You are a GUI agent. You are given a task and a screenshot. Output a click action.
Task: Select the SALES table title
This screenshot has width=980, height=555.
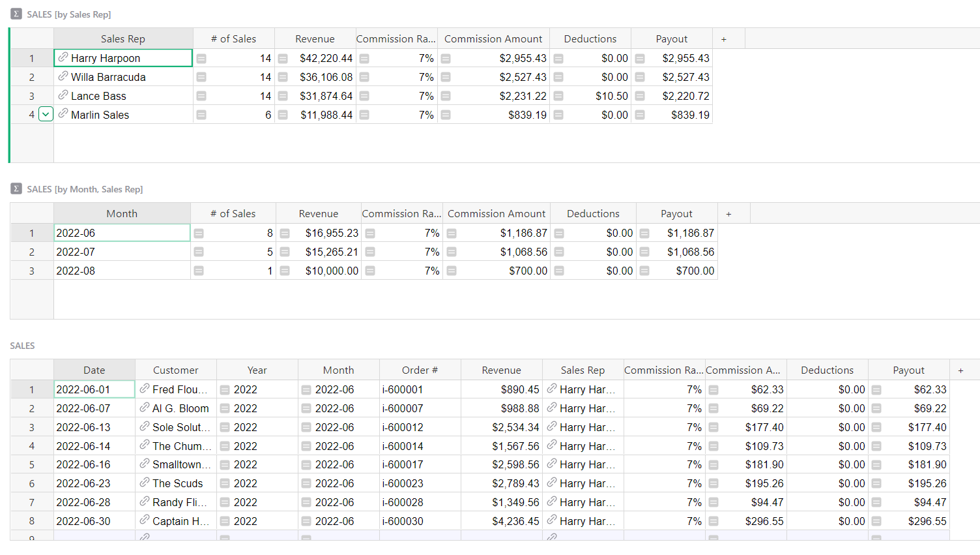pos(22,346)
